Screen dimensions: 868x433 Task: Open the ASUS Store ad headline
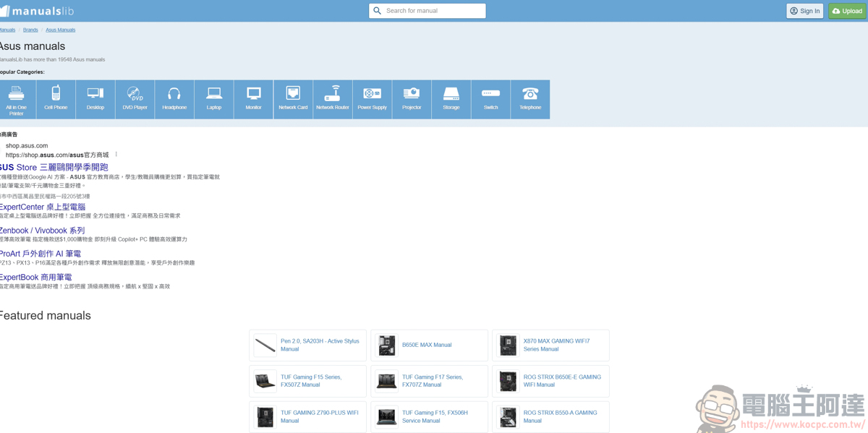tap(54, 167)
